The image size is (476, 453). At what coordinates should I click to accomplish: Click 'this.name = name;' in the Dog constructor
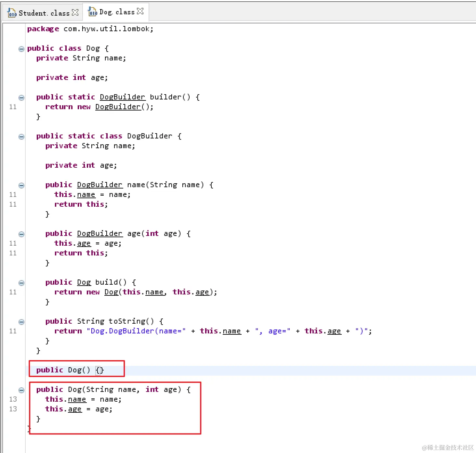pos(84,399)
